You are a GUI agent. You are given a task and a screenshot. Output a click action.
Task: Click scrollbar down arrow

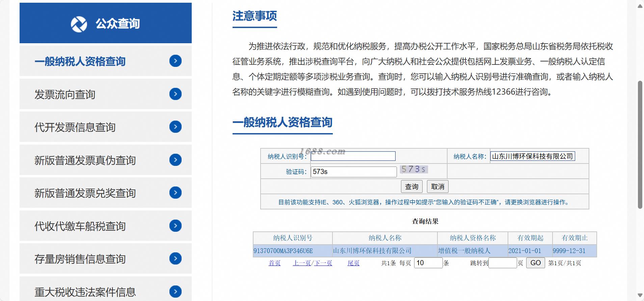point(640,295)
